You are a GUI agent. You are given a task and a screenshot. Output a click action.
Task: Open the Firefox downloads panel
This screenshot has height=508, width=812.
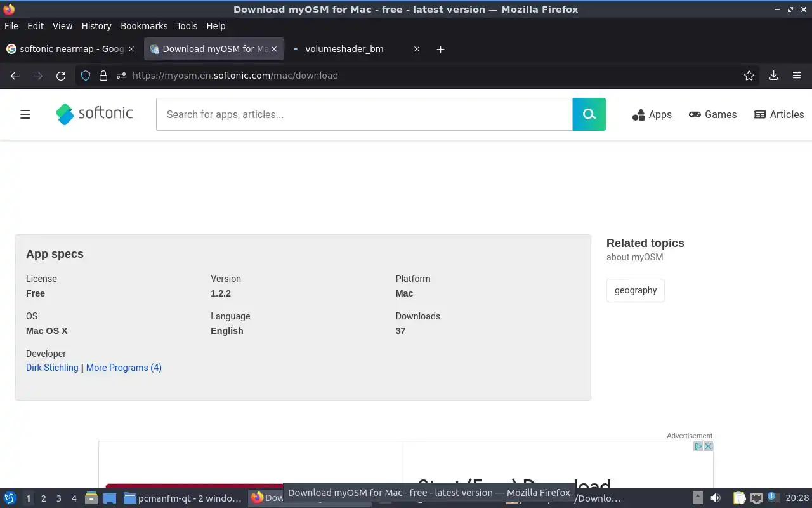tap(773, 76)
